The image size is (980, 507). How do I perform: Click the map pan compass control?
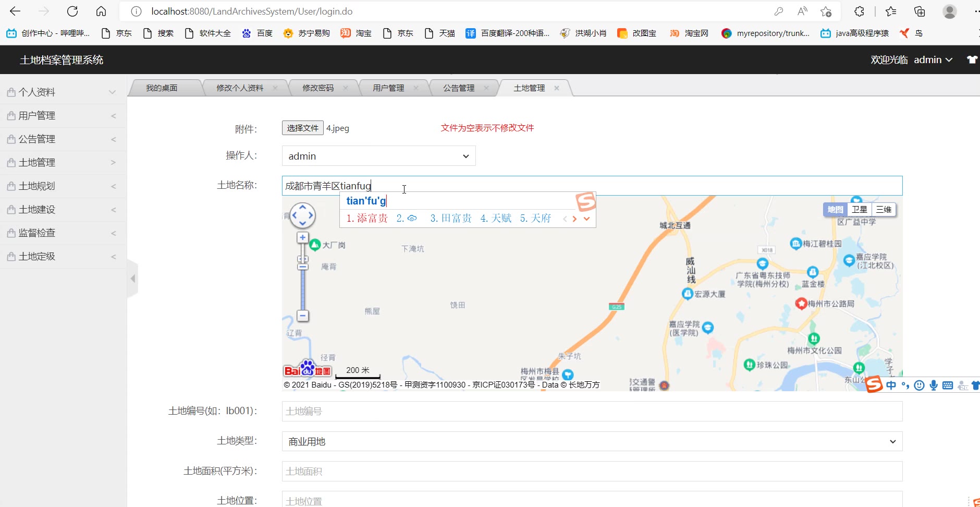click(302, 215)
